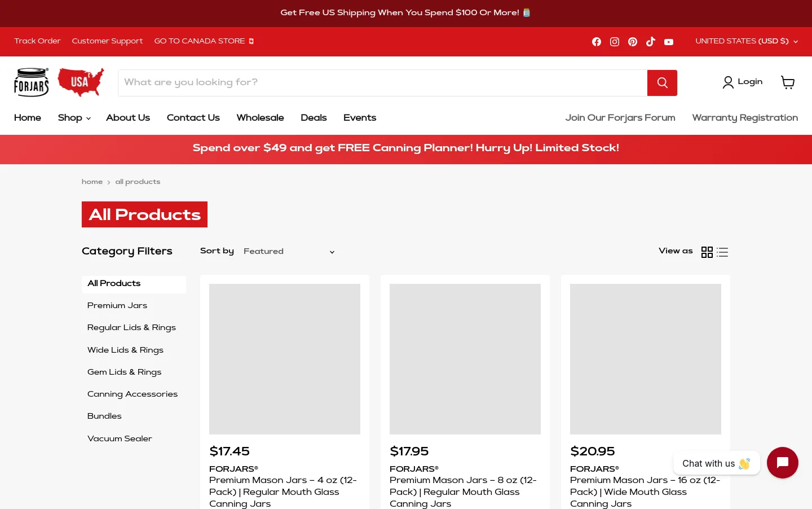812x509 pixels.
Task: Click the $17.95 price
Action: tap(409, 451)
